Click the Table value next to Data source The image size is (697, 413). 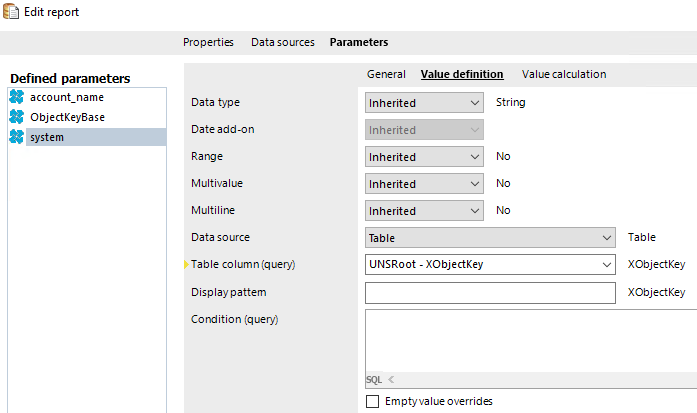(641, 237)
